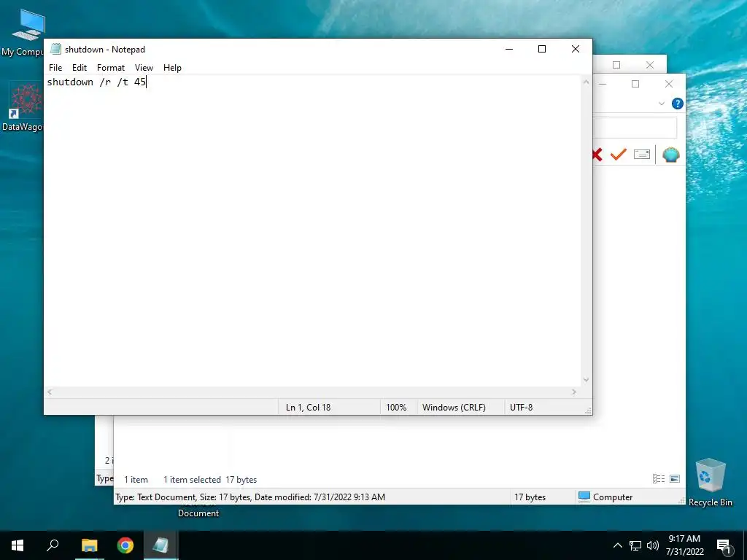The width and height of the screenshot is (747, 560).
Task: Click into the shutdown command text line
Action: click(x=96, y=82)
